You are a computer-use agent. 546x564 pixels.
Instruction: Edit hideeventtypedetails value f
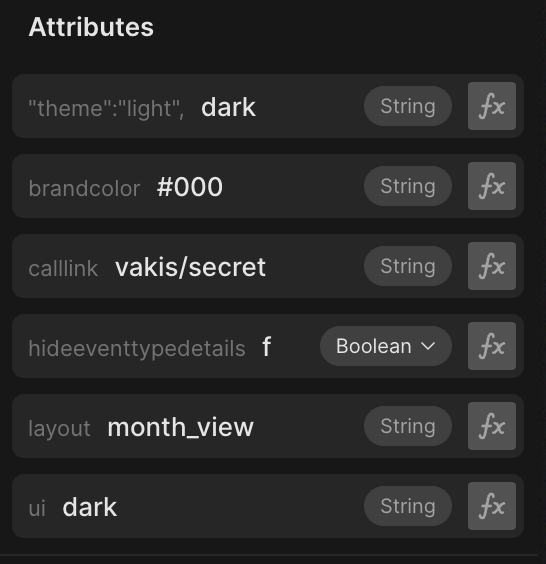267,346
